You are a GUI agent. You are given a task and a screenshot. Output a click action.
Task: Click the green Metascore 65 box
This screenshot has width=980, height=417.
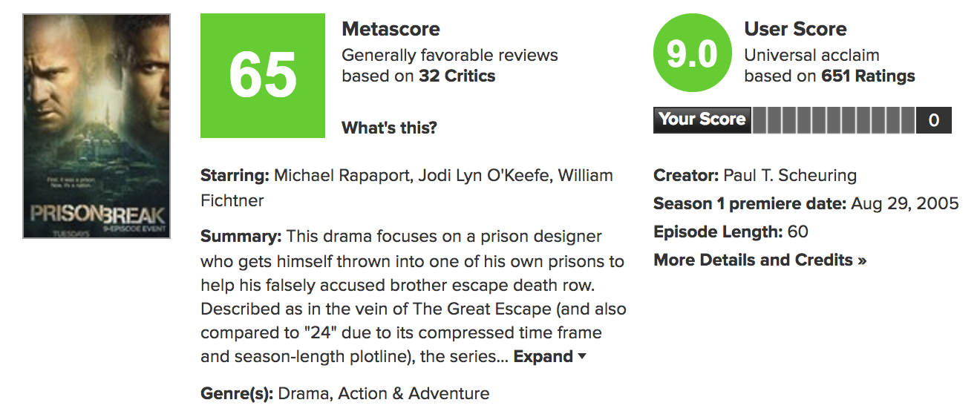pos(262,75)
